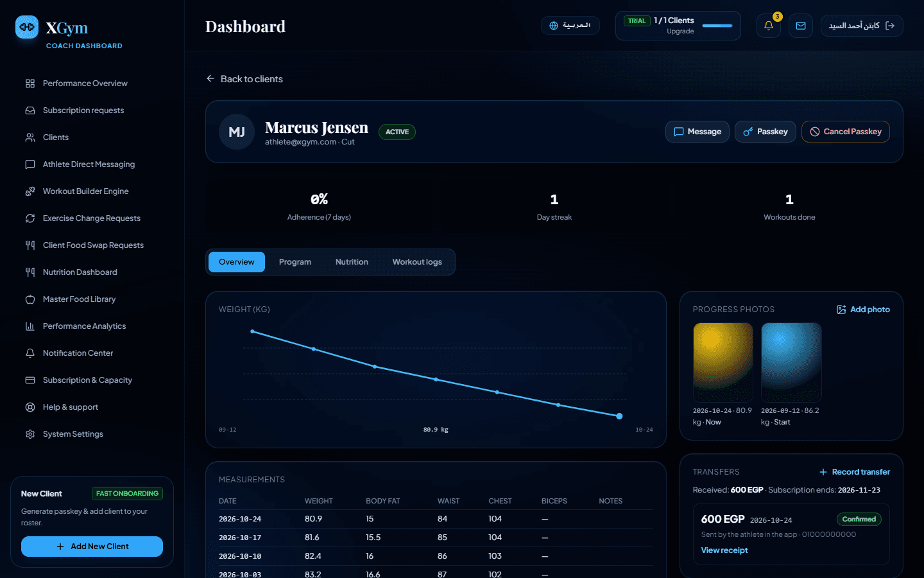Click the Subscription & Capacity card icon
924x578 pixels.
tap(30, 380)
